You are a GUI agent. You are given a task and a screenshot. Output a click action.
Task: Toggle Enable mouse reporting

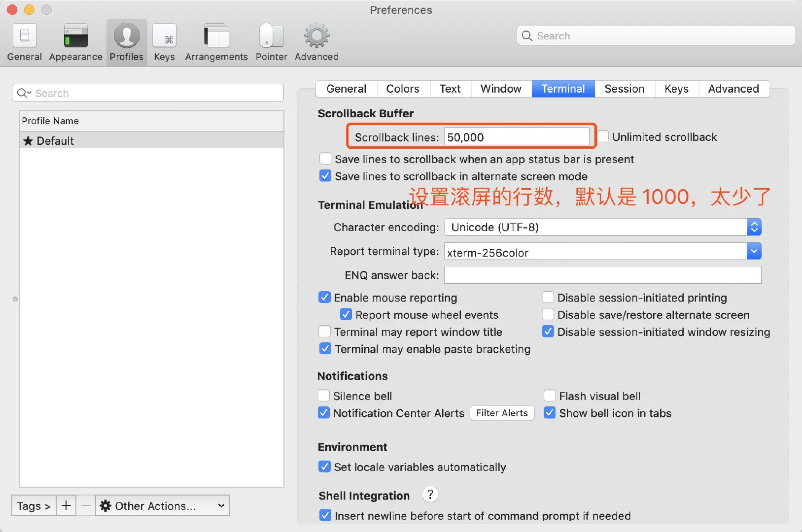tap(324, 297)
